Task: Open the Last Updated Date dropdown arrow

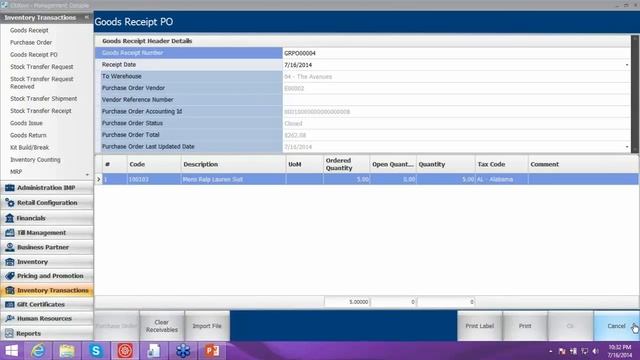Action: 627,147
